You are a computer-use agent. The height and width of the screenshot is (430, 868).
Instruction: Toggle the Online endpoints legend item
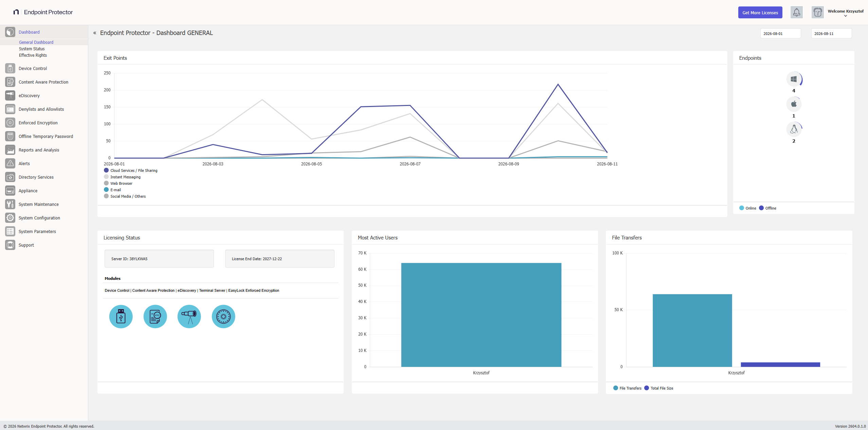click(x=748, y=208)
